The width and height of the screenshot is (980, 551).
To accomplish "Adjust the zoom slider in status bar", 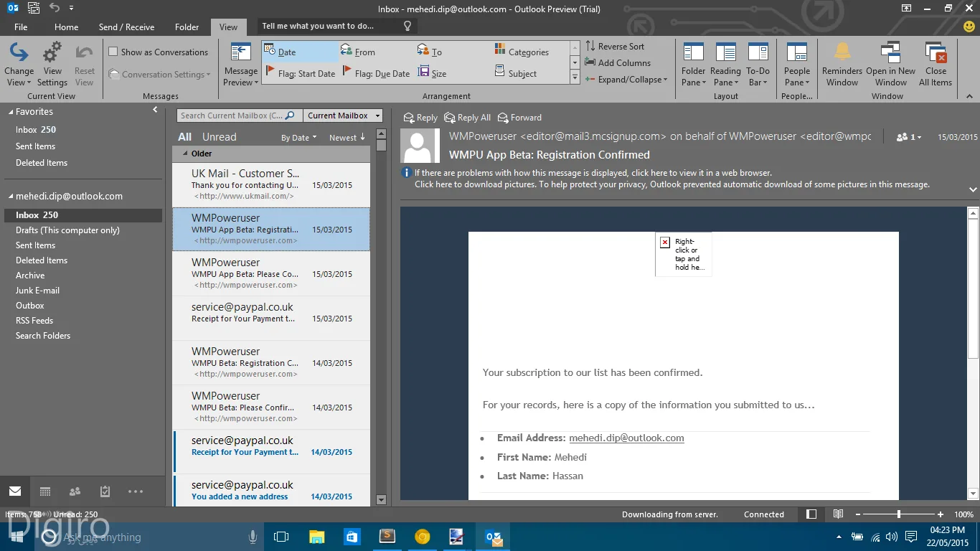I will point(898,514).
